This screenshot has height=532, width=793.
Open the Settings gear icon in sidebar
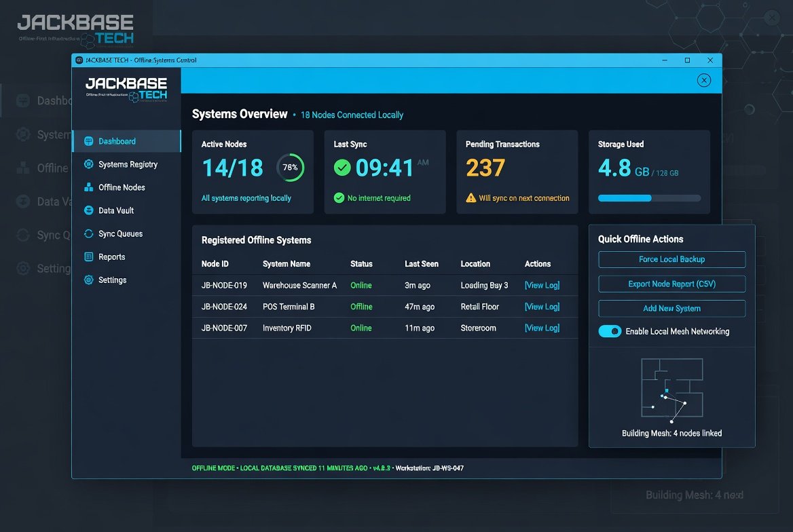[x=88, y=280]
